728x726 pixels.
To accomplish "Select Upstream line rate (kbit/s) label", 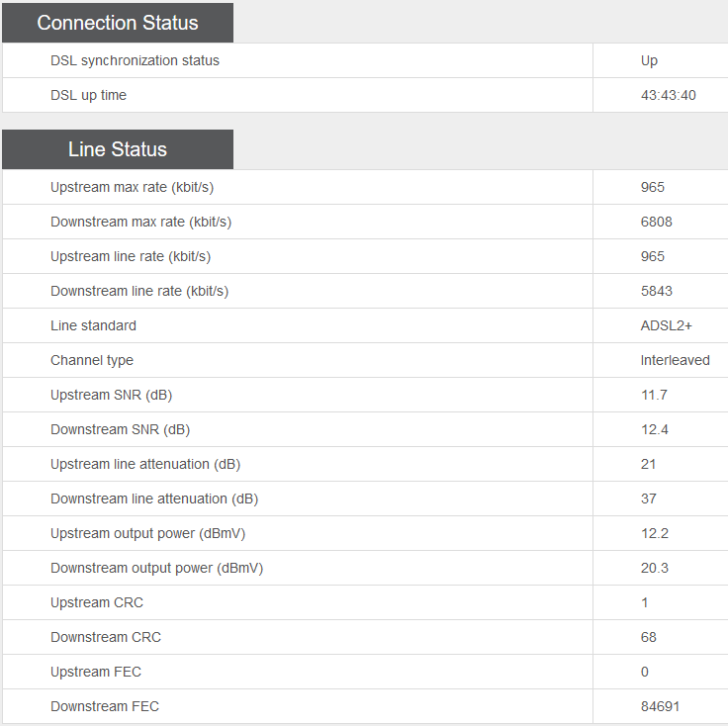I will click(131, 257).
